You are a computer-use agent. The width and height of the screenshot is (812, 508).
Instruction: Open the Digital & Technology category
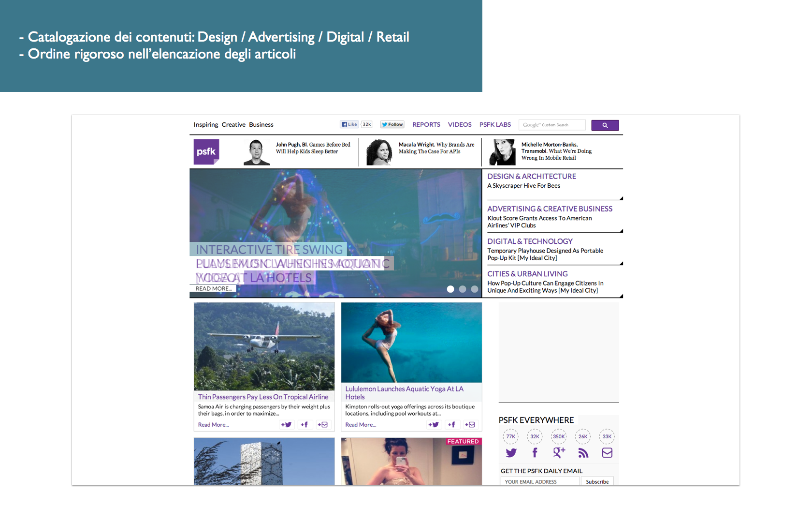pyautogui.click(x=530, y=241)
